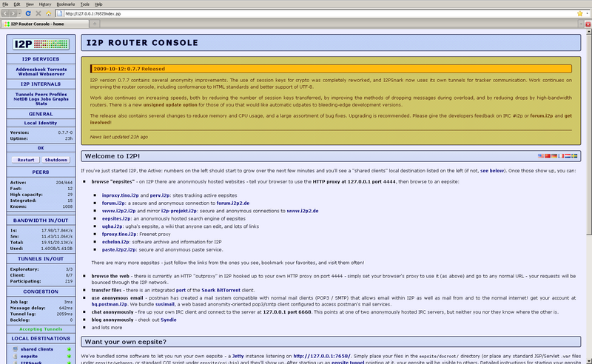The height and width of the screenshot is (364, 592).
Task: Click the eepsite server icon
Action: pos(15,356)
